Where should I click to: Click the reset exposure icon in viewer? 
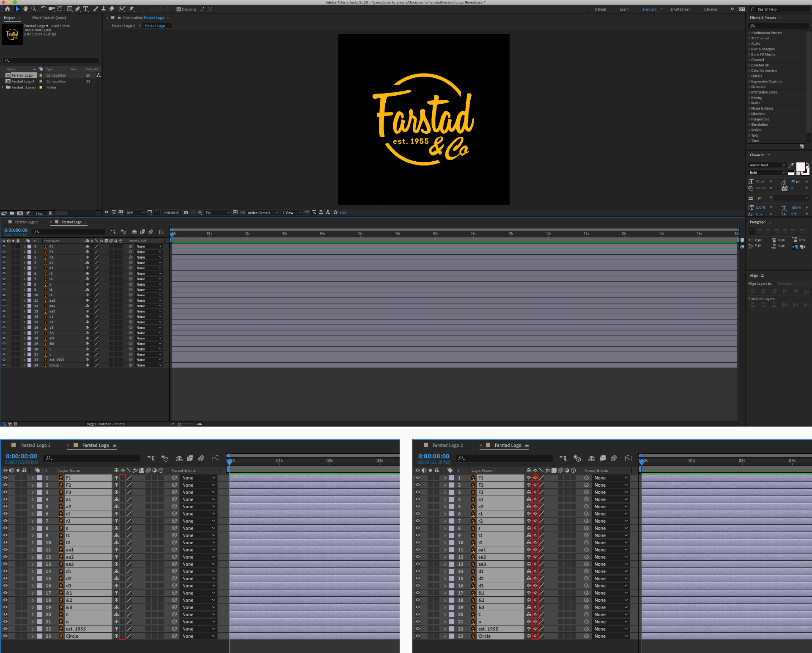[x=335, y=213]
